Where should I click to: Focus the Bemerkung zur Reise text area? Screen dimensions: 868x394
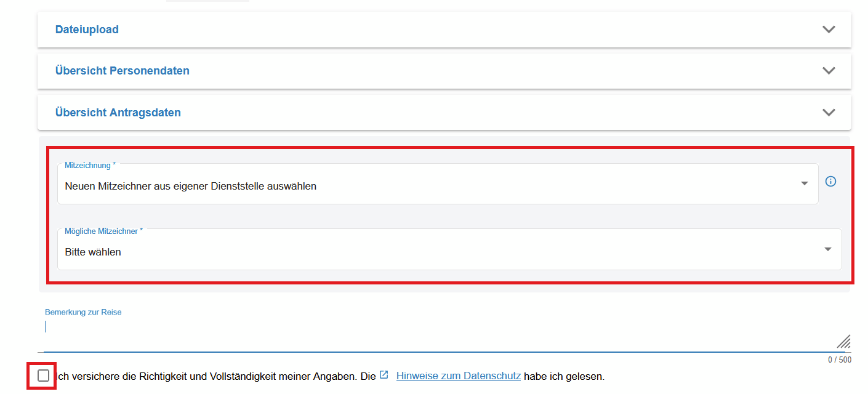[x=431, y=332]
